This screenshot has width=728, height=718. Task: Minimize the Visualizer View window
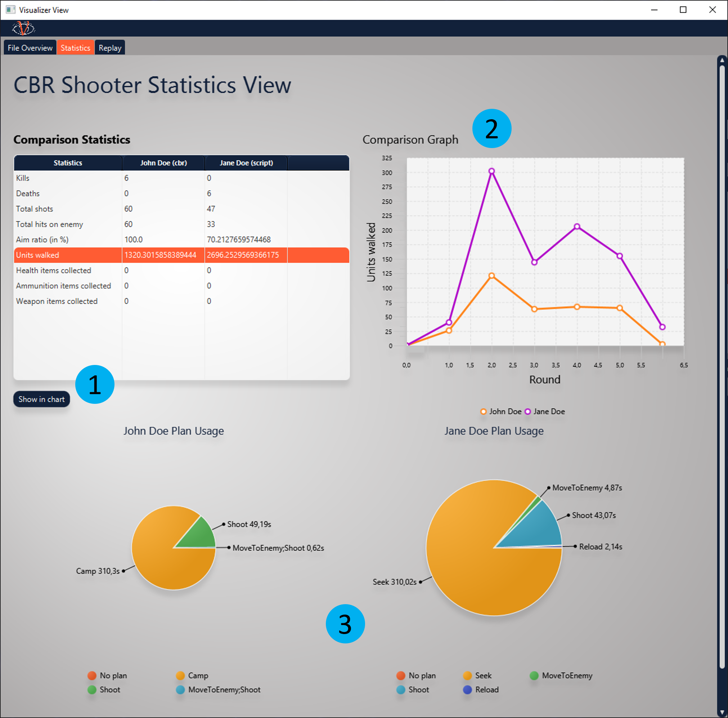654,10
